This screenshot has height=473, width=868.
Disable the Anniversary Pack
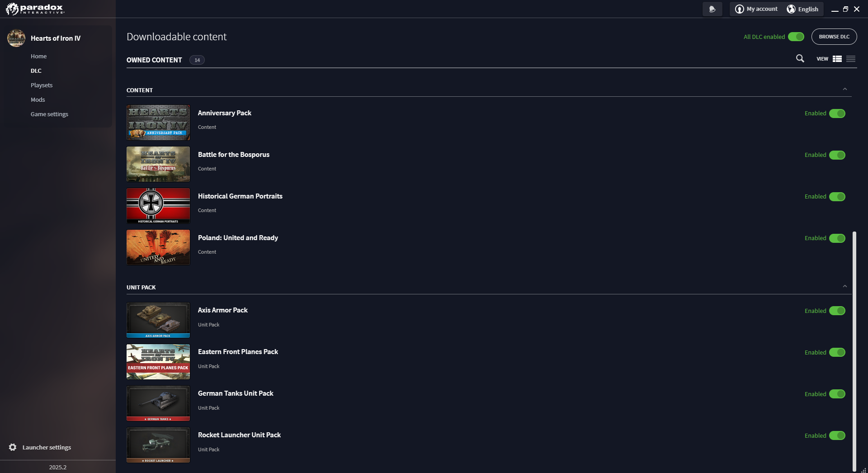click(x=838, y=114)
